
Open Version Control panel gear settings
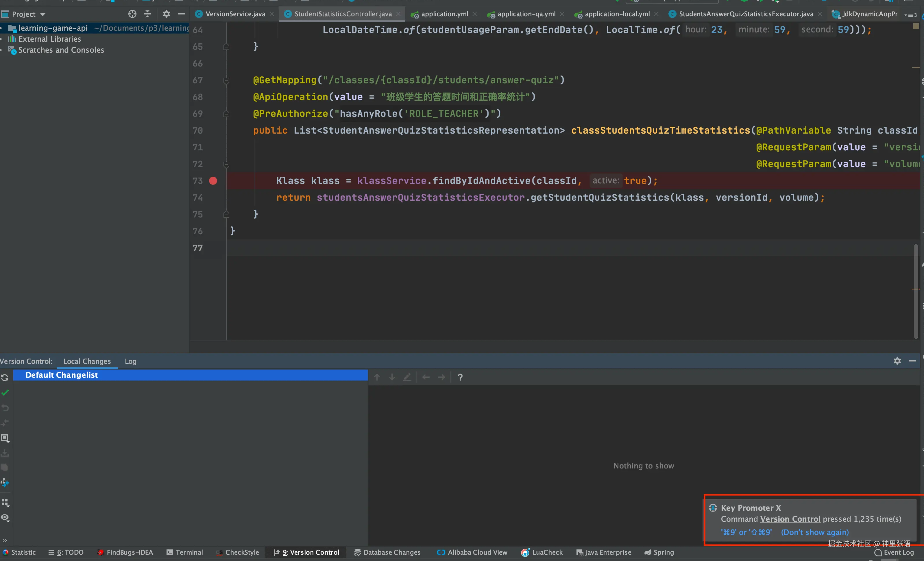click(x=897, y=361)
